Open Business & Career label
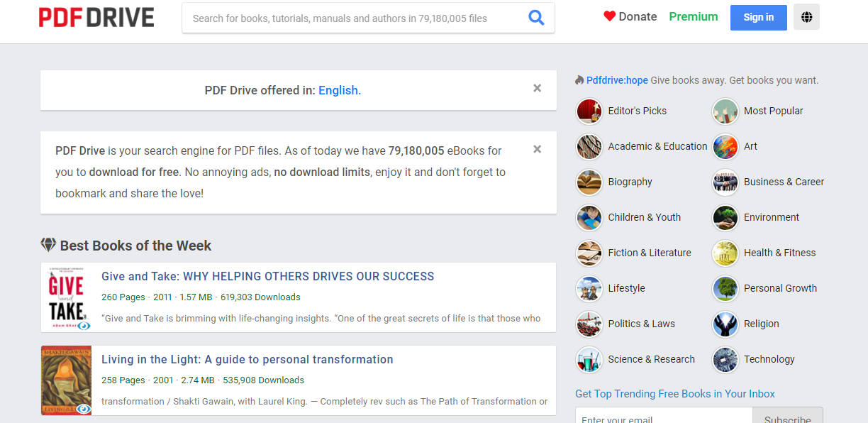Viewport: 868px width, 423px height. pos(784,182)
